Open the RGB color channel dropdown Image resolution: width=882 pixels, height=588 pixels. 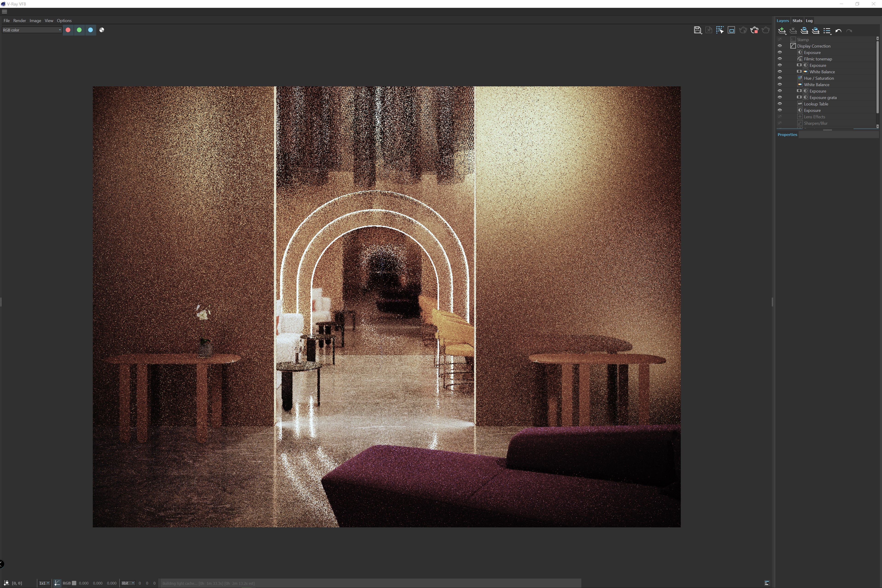coord(32,30)
